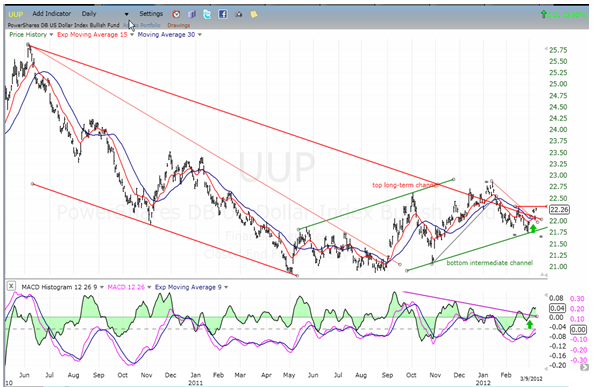Click the purple books library icon
The width and height of the screenshot is (593, 387).
click(x=192, y=14)
